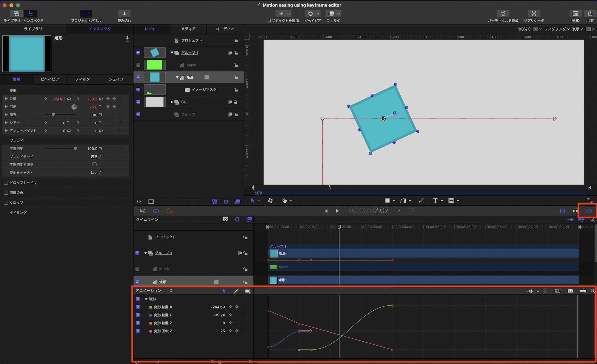Adjust the opacity slider handle

(x=75, y=148)
